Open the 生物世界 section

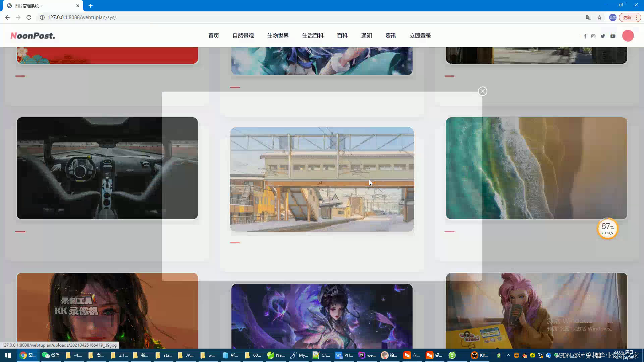[278, 36]
